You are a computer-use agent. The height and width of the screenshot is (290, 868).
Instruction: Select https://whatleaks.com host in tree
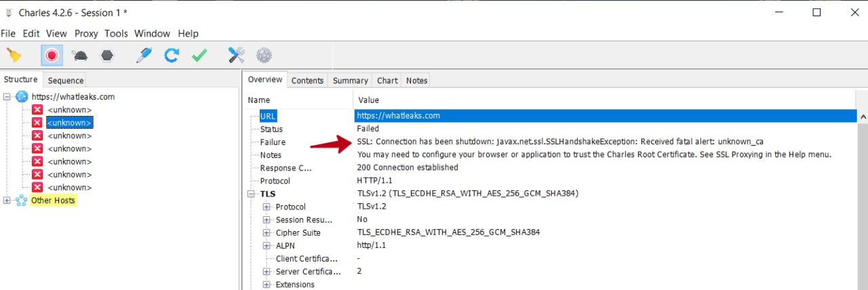(x=73, y=97)
